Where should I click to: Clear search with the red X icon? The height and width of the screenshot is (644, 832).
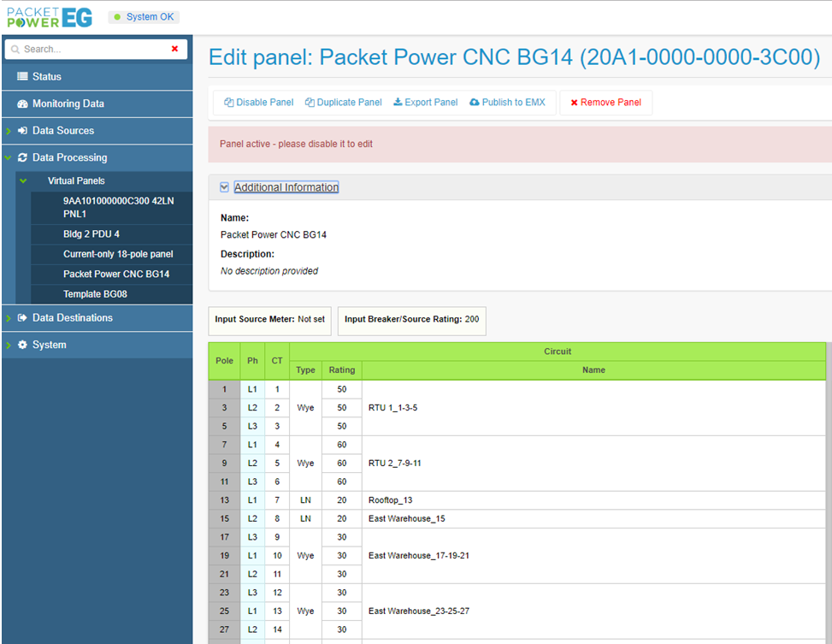(174, 49)
